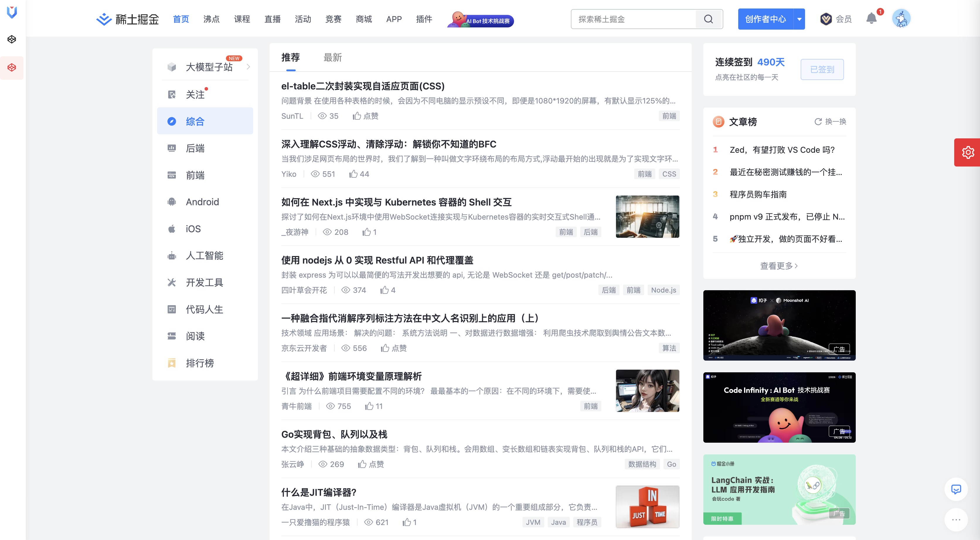Click the 算法 tag
The height and width of the screenshot is (540, 980).
point(669,348)
